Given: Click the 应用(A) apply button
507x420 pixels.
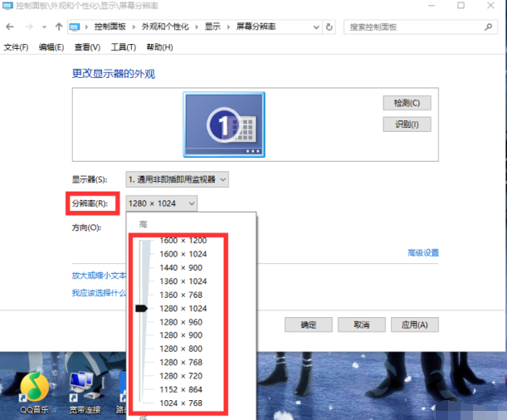Looking at the screenshot, I should click(x=415, y=325).
